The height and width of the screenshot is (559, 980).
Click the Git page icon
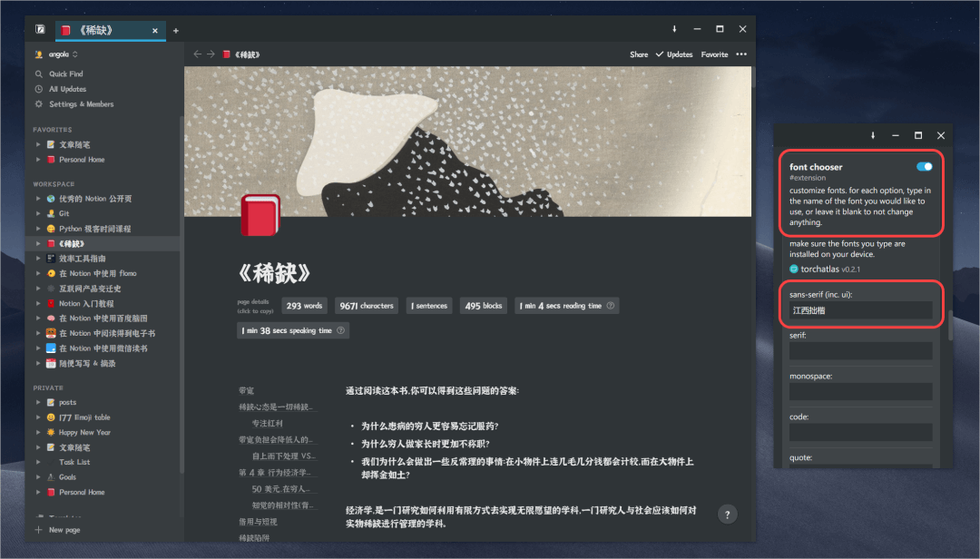[51, 213]
